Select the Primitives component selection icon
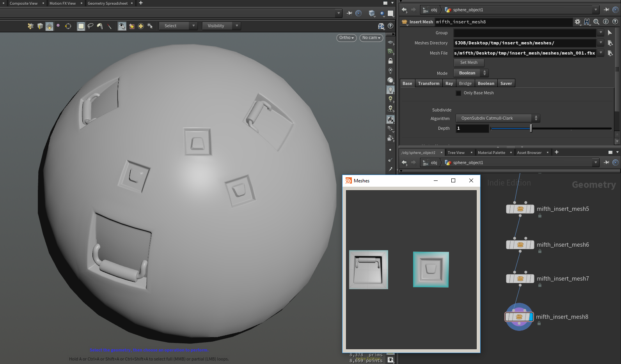Screen dimensions: 621x364 (49, 26)
